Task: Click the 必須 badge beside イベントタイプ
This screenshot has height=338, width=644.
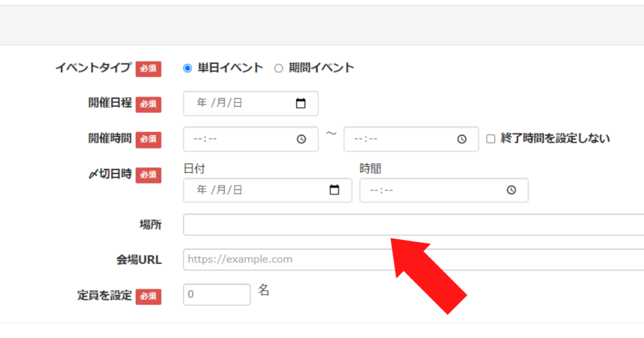Action: (148, 68)
